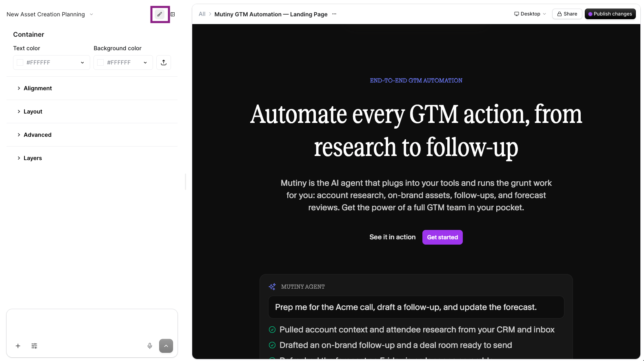Click the Prep me for the Acme call prompt box
This screenshot has height=361, width=644.
[416, 307]
